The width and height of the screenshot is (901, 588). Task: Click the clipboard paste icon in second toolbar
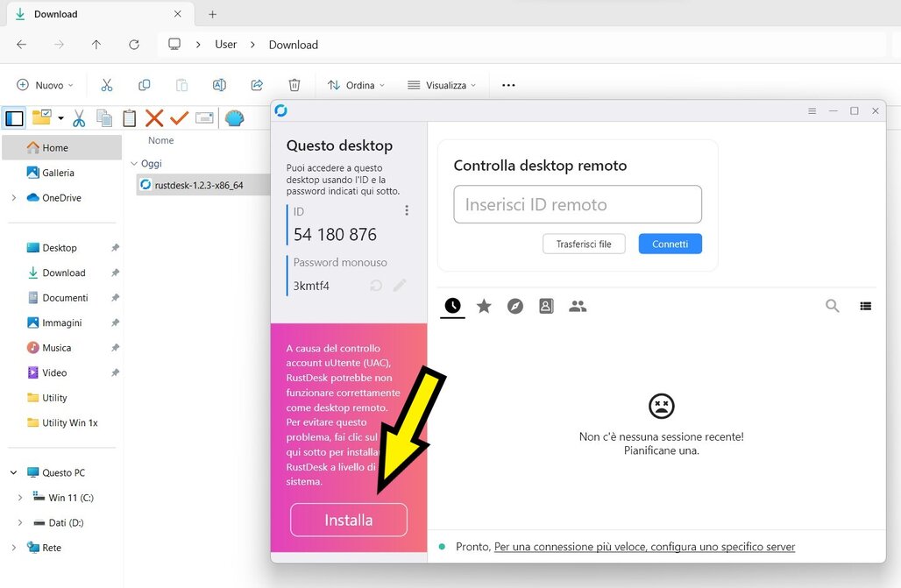coord(130,118)
